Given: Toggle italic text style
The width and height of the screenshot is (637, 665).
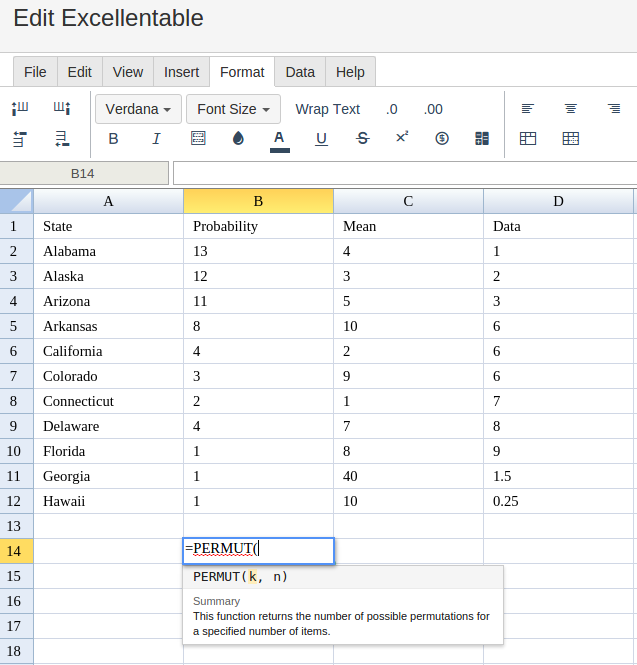Looking at the screenshot, I should [156, 139].
